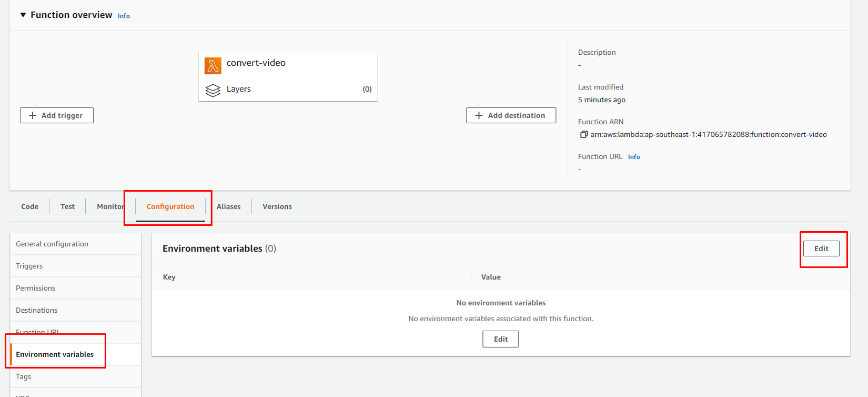The height and width of the screenshot is (397, 868).
Task: Open the Monitor tab
Action: pyautogui.click(x=110, y=206)
